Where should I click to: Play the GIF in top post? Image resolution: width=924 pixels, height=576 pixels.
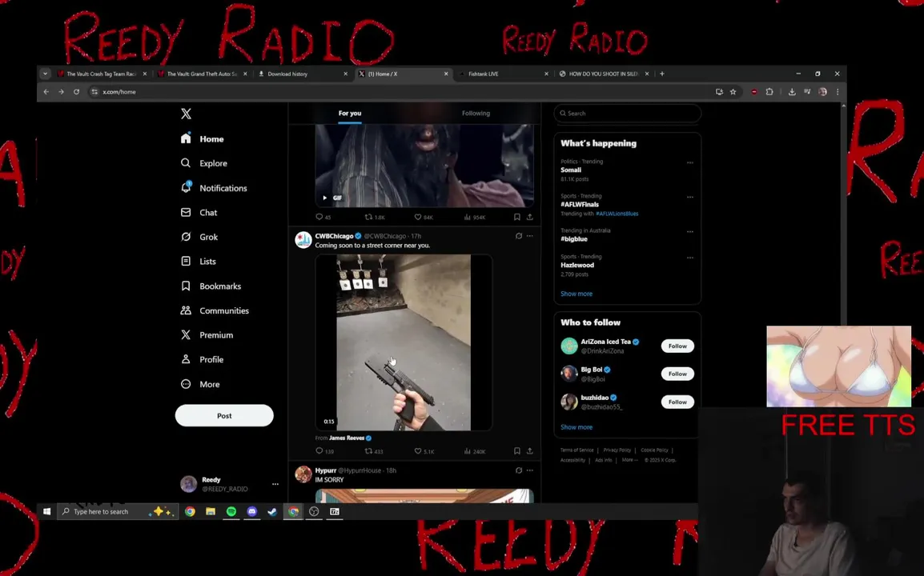coord(324,198)
